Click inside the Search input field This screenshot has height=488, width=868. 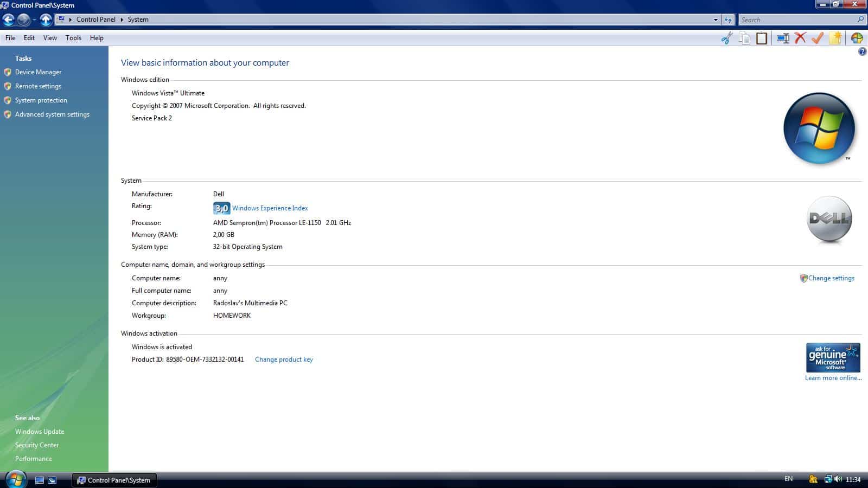point(796,20)
